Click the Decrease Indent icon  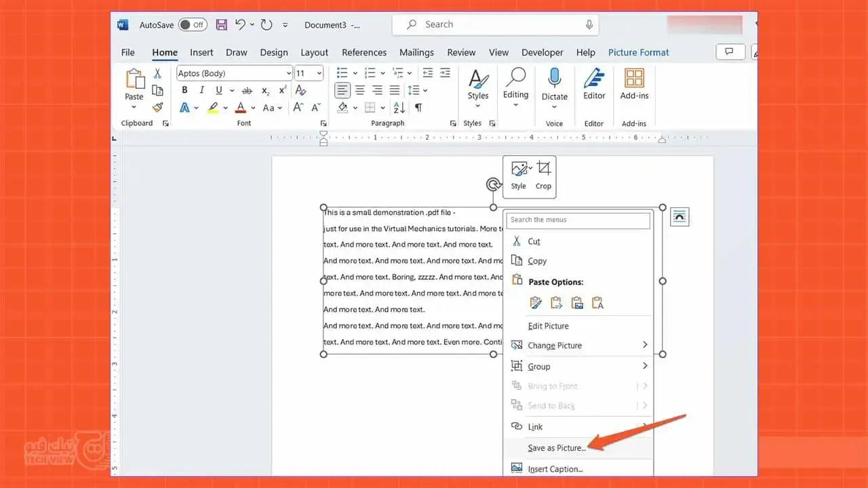coord(428,73)
